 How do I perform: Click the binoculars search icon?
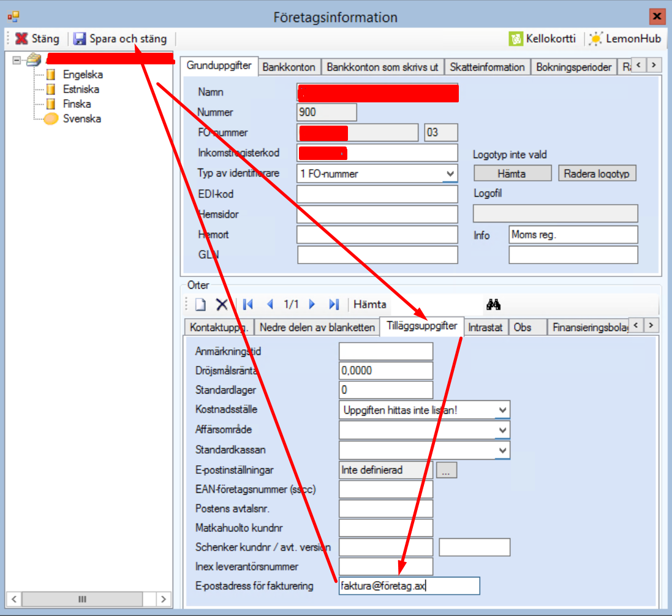click(494, 305)
